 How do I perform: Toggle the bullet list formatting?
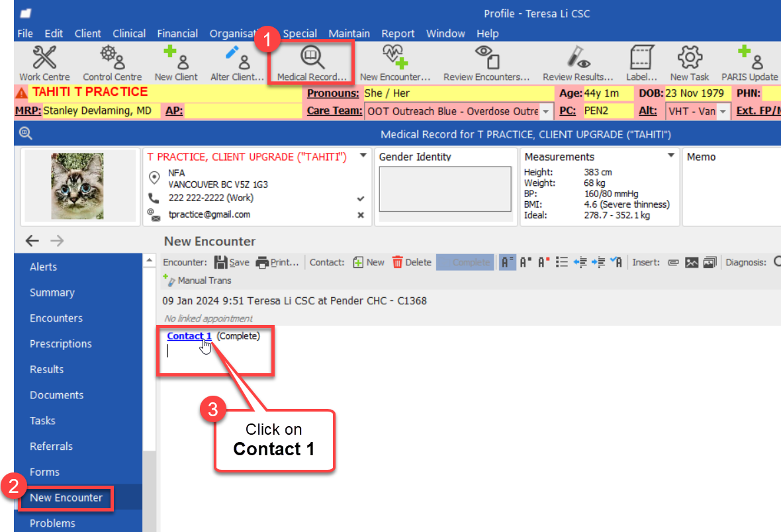pyautogui.click(x=562, y=263)
